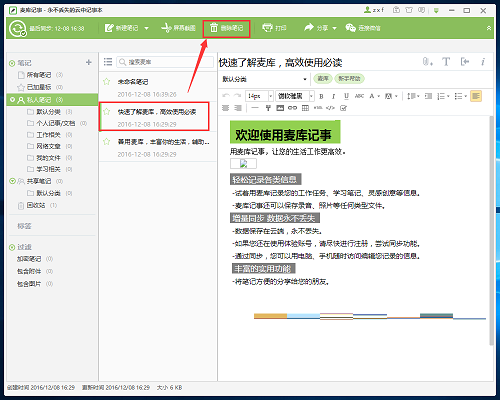Create a new note with 新建笔记

(x=121, y=28)
